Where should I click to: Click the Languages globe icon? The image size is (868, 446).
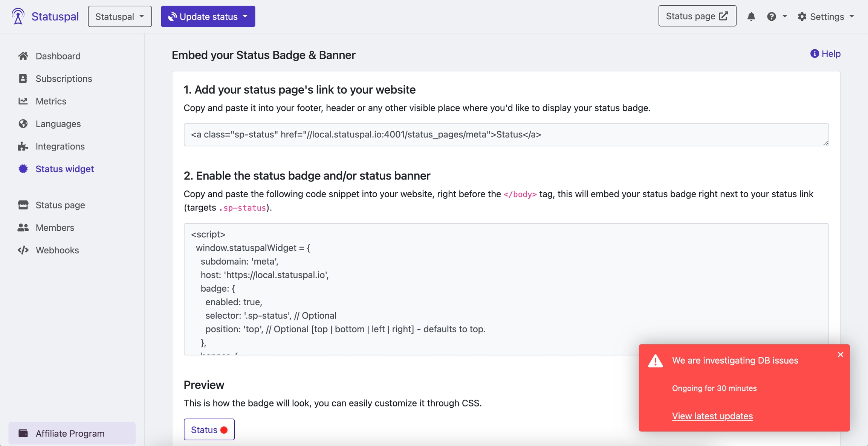click(x=23, y=124)
